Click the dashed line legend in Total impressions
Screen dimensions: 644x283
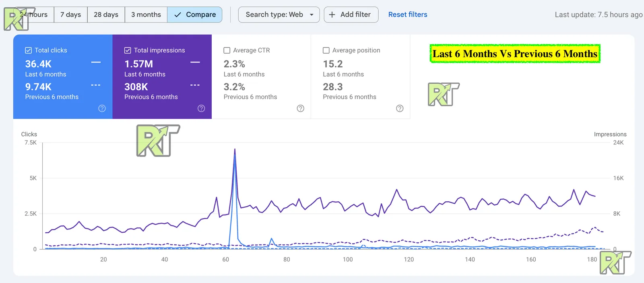[x=195, y=85]
